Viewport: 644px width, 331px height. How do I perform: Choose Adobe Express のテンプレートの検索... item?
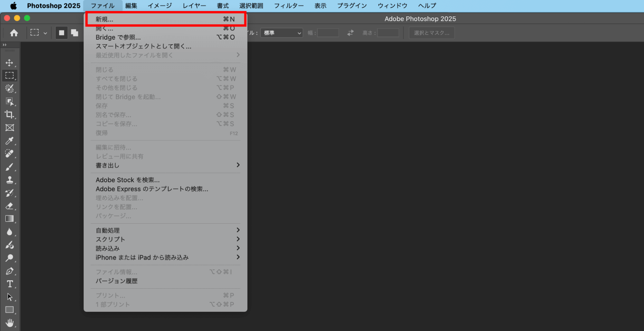point(165,189)
